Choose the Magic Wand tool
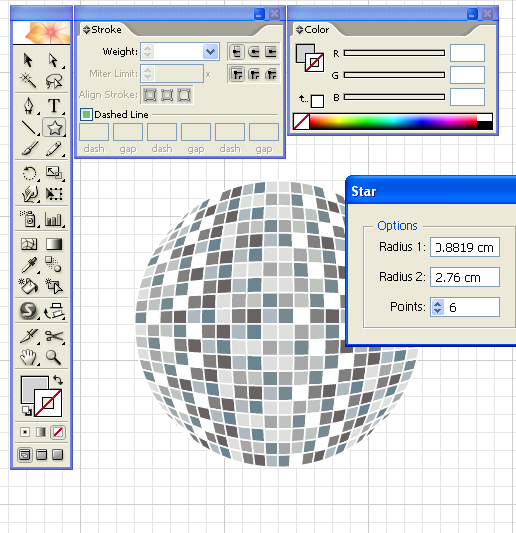This screenshot has width=516, height=533. (29, 81)
